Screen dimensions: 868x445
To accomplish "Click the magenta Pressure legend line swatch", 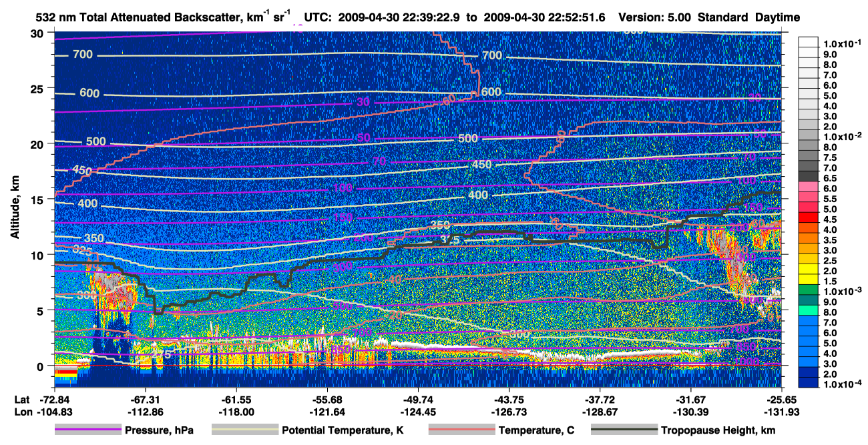I will 87,430.
